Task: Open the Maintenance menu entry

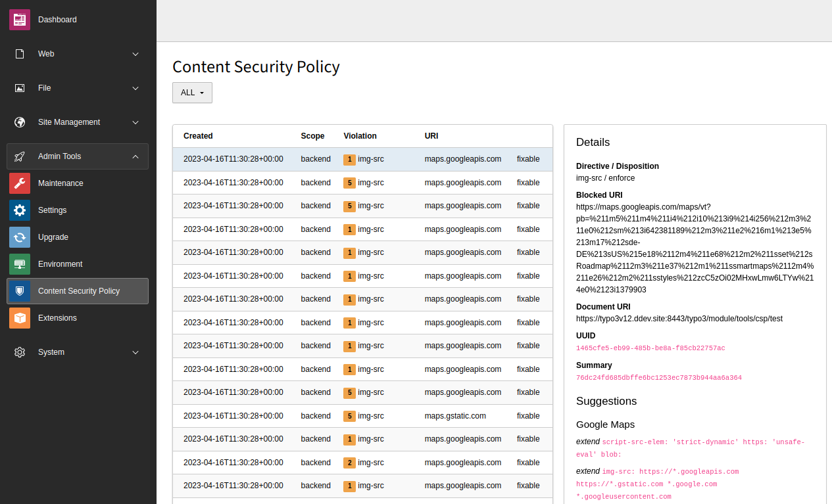Action: coord(78,183)
